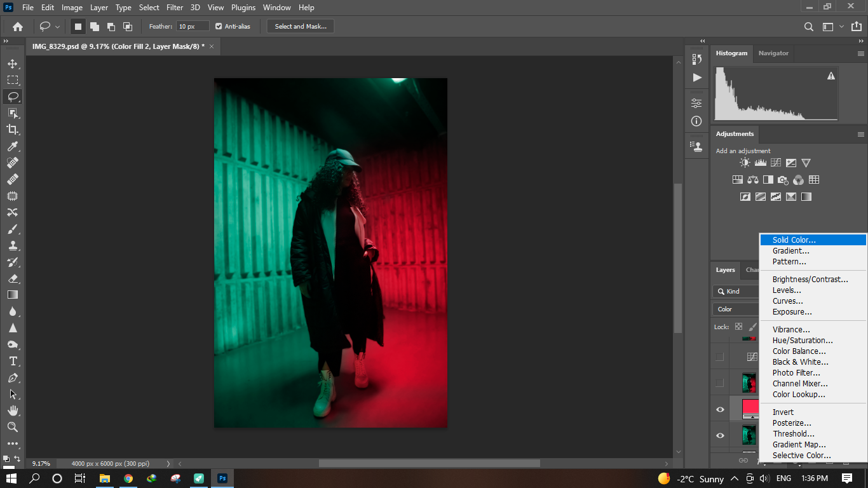Add a Levels adjustment from Adjustments panel
868x488 pixels.
tap(760, 163)
